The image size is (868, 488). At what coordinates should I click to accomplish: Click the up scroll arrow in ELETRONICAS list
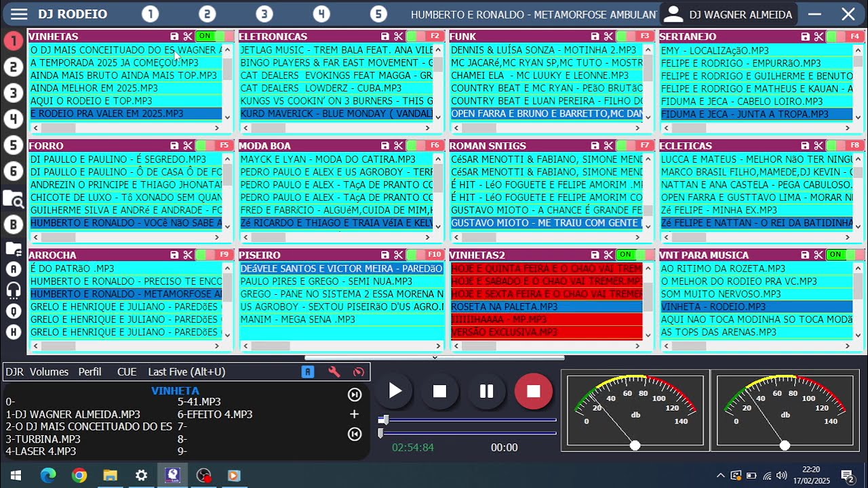pyautogui.click(x=437, y=49)
